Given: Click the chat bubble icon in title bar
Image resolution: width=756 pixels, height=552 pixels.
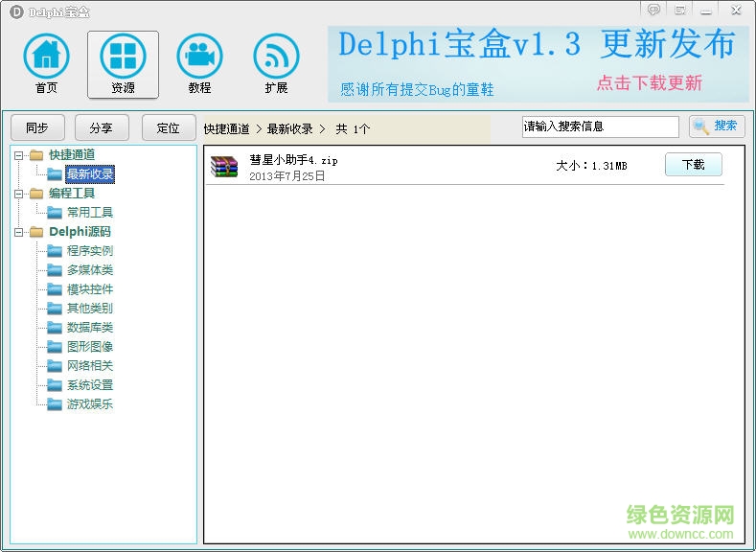Looking at the screenshot, I should (x=653, y=10).
